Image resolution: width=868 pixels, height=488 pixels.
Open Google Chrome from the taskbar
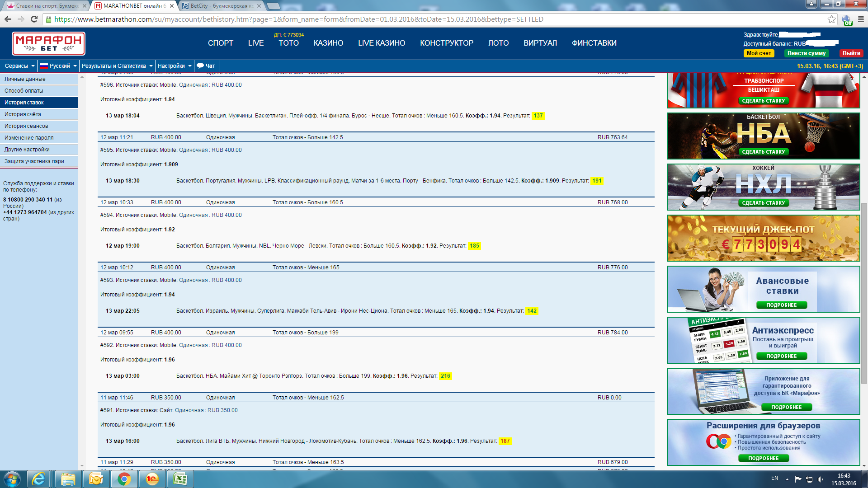(124, 479)
